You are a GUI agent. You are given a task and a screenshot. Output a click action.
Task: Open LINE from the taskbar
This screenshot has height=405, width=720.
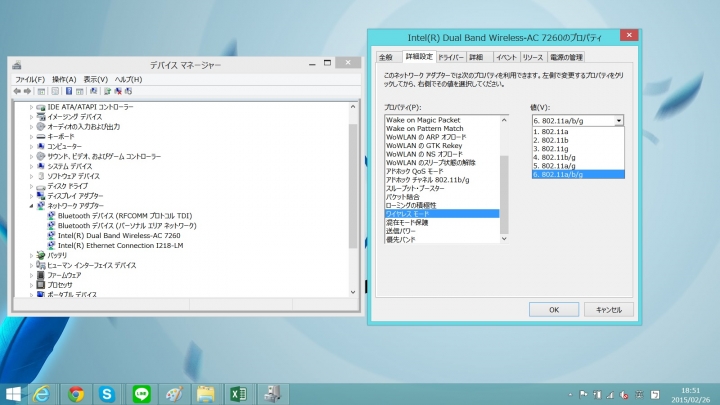(x=141, y=394)
